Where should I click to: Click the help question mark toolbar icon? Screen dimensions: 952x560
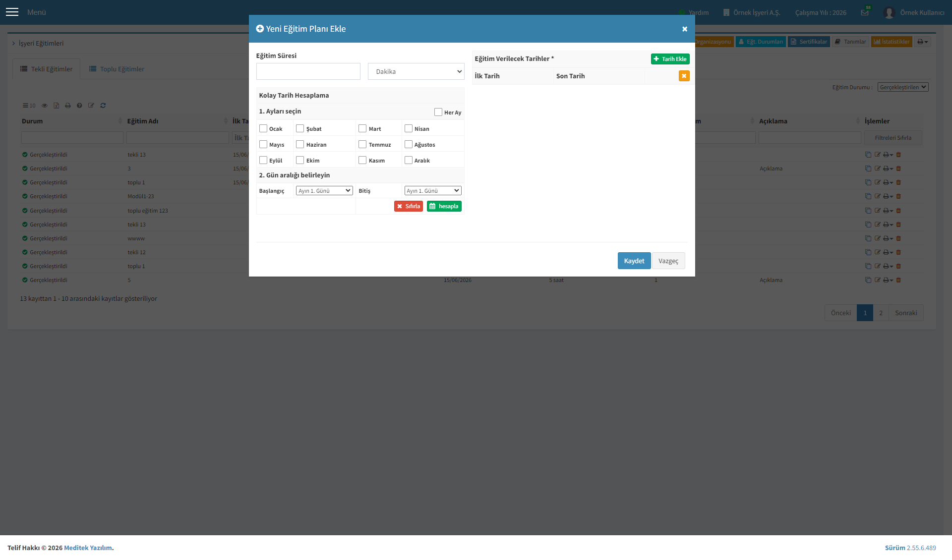pos(79,106)
